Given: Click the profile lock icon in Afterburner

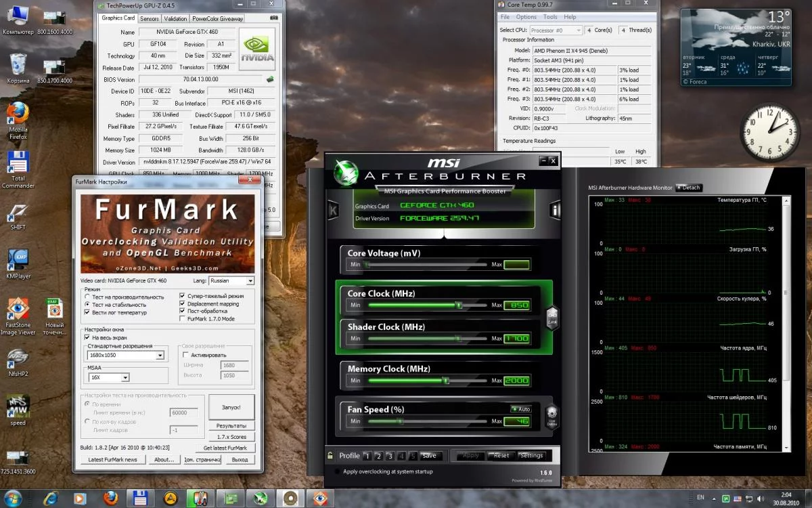Looking at the screenshot, I should [x=330, y=456].
